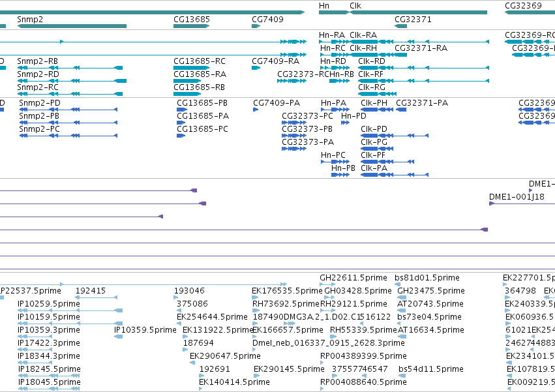Select transcript CG13685-RA label
This screenshot has width=555, height=392.
(200, 74)
